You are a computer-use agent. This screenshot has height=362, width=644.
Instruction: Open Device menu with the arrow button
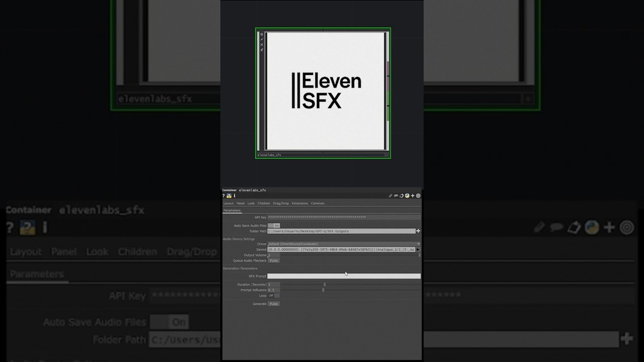418,249
